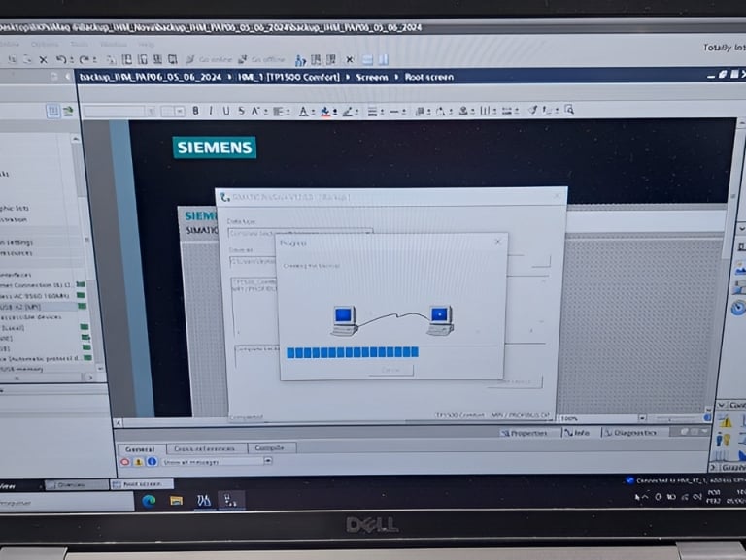Click the text alignment icon
The height and width of the screenshot is (560, 746).
(x=279, y=111)
